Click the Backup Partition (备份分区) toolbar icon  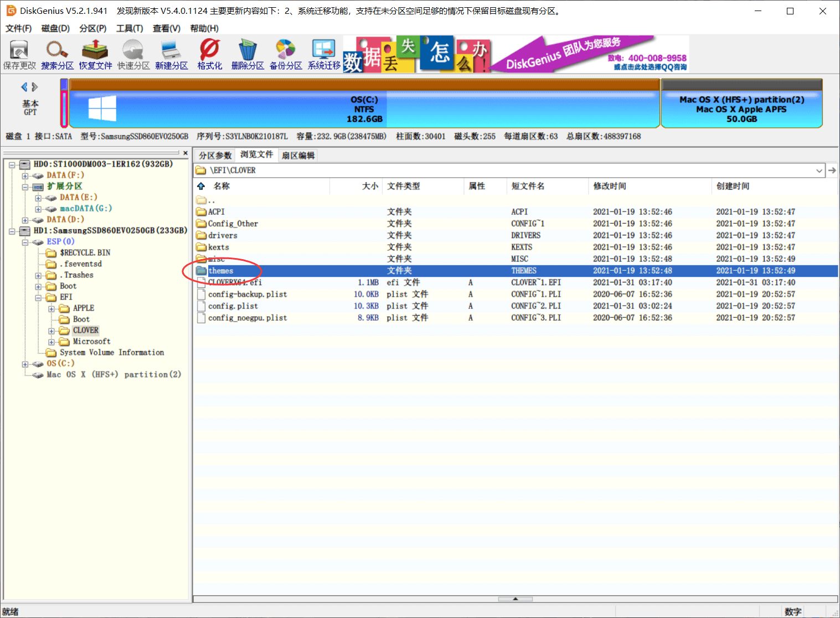click(286, 55)
